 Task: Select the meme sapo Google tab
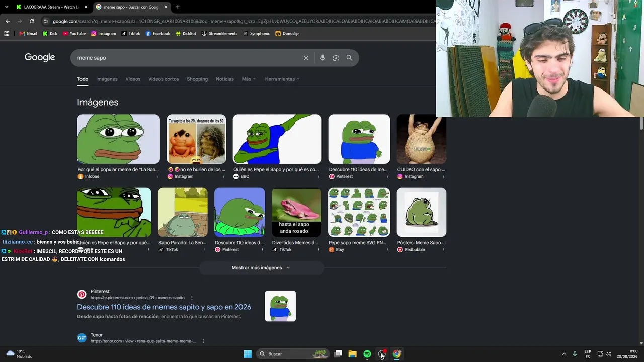[131, 7]
